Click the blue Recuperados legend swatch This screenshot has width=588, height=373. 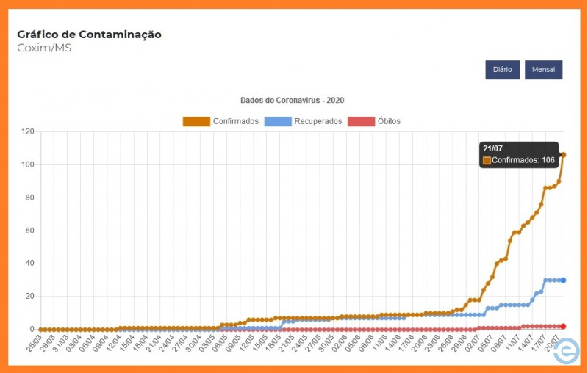click(277, 121)
